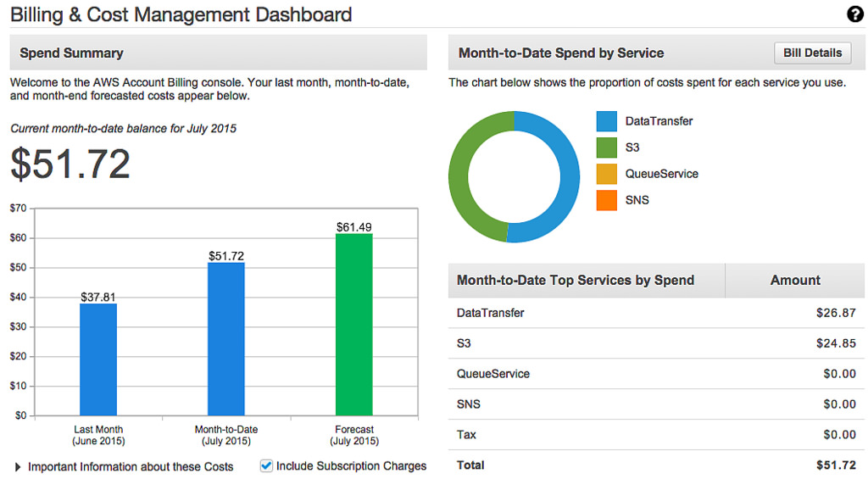Image resolution: width=868 pixels, height=479 pixels.
Task: Click the $26.87 amount value
Action: pyautogui.click(x=836, y=313)
